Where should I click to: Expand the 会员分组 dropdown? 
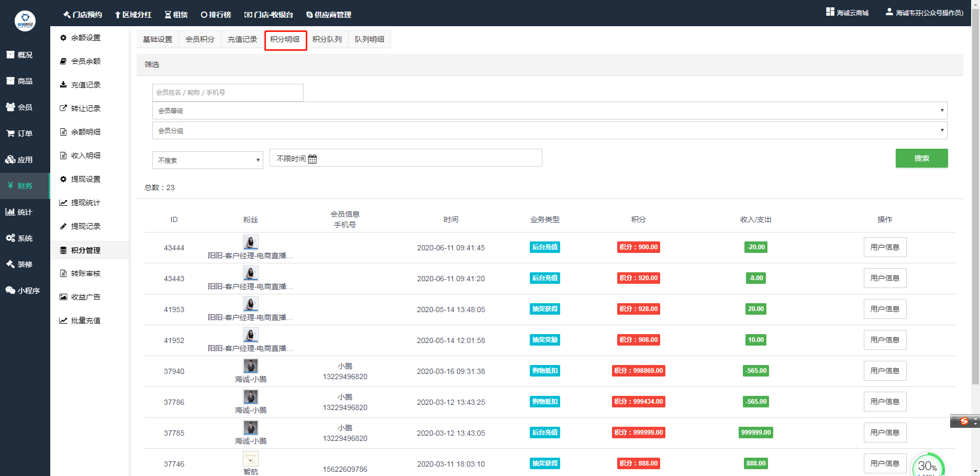(x=550, y=130)
